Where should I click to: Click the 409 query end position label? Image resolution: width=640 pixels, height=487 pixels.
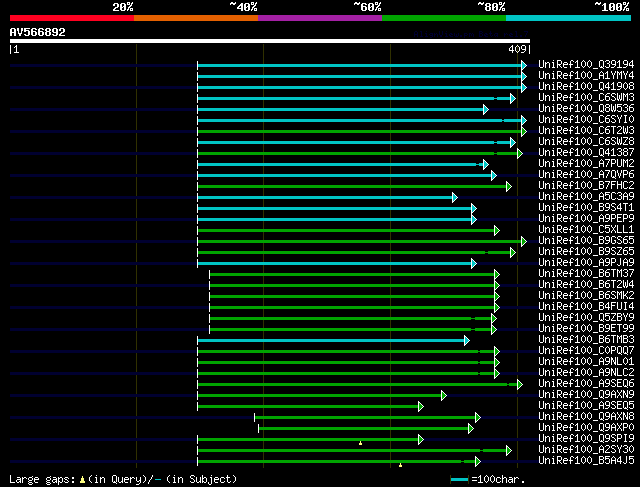517,49
